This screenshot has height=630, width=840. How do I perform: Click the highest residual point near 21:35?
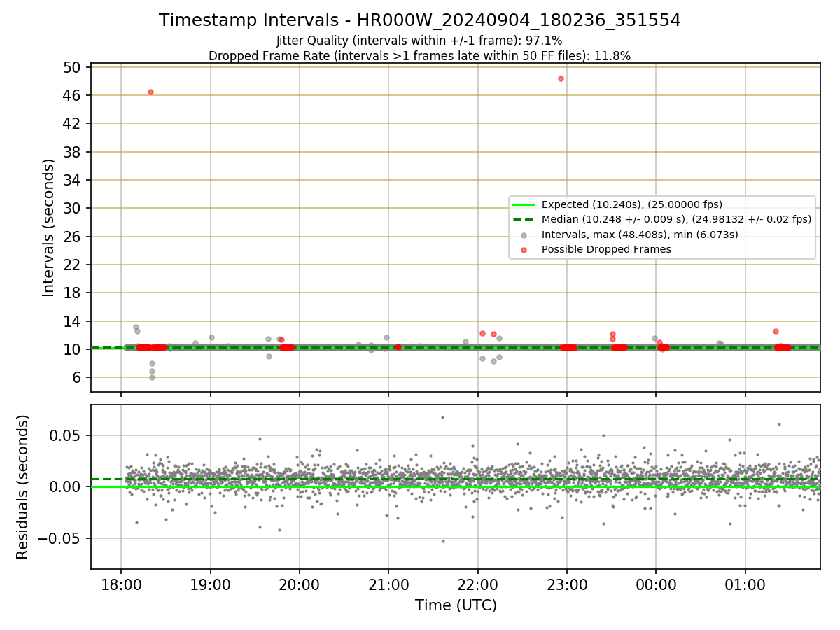442,417
